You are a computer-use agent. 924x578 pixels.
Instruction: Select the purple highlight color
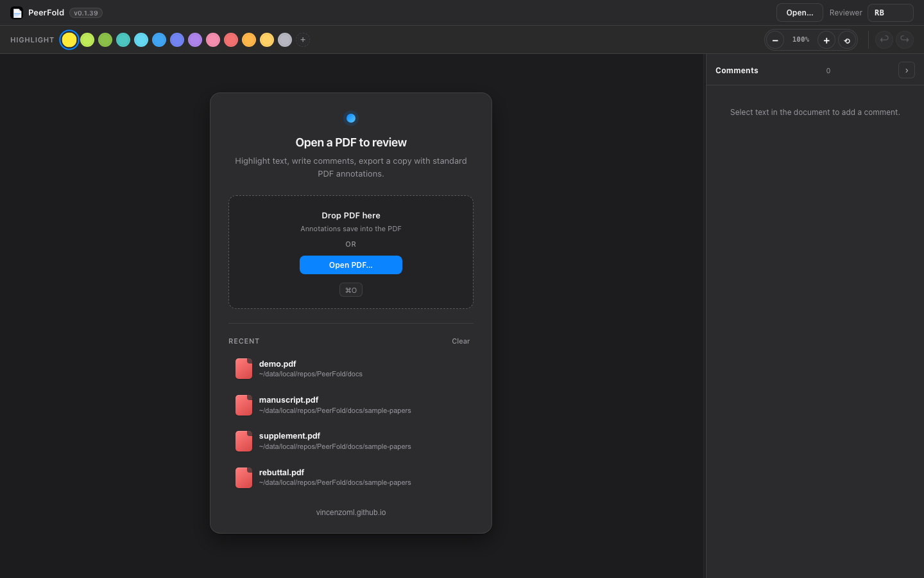pos(195,40)
